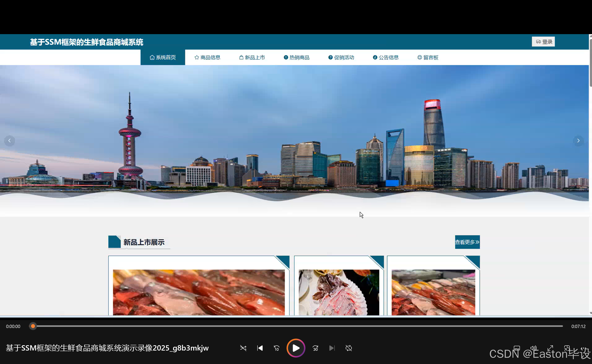This screenshot has width=592, height=364.
Task: Click the 查看更多 link
Action: (x=467, y=242)
